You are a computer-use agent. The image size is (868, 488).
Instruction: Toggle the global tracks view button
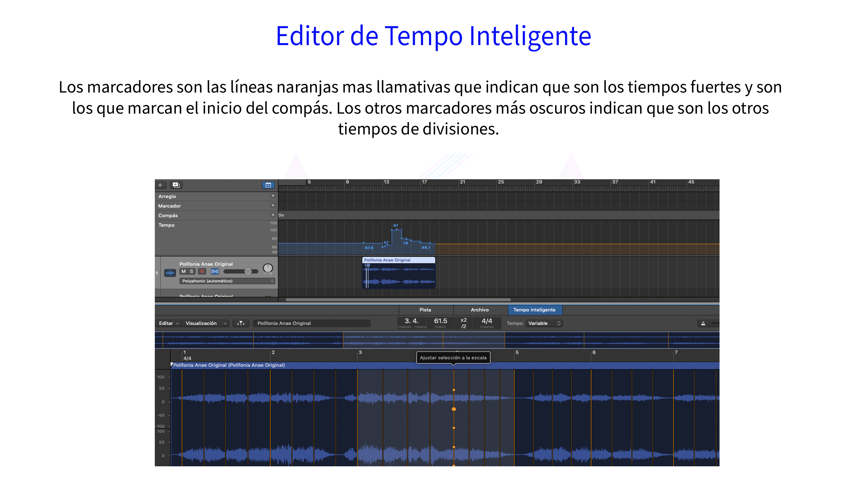[268, 185]
